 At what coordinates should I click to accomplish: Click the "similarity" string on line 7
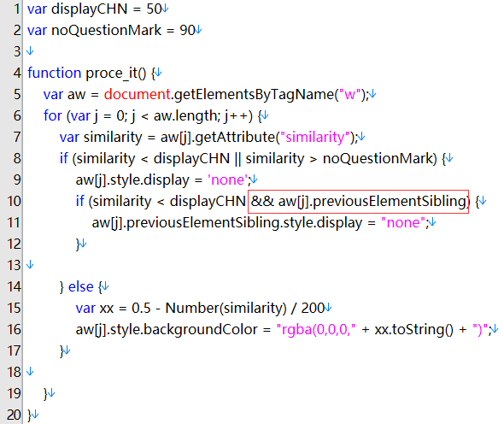[315, 137]
